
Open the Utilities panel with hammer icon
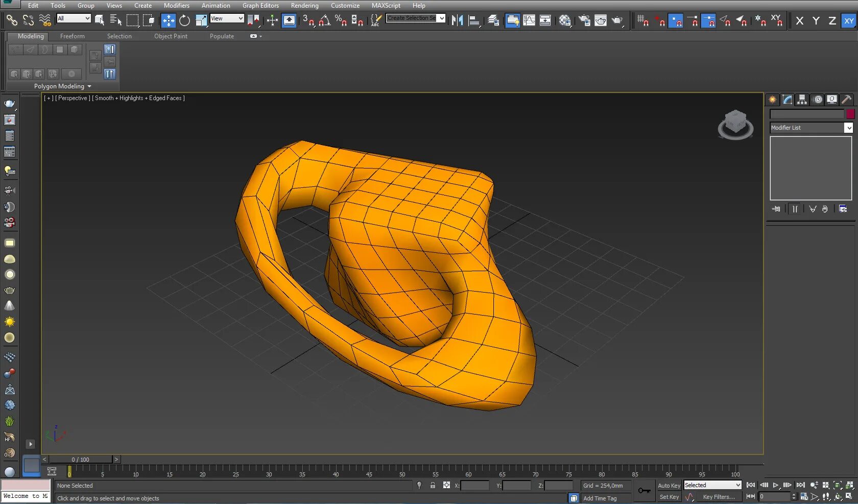pyautogui.click(x=846, y=100)
